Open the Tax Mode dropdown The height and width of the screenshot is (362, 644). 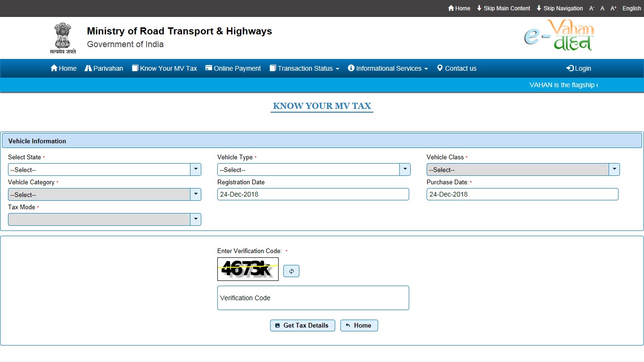click(196, 220)
